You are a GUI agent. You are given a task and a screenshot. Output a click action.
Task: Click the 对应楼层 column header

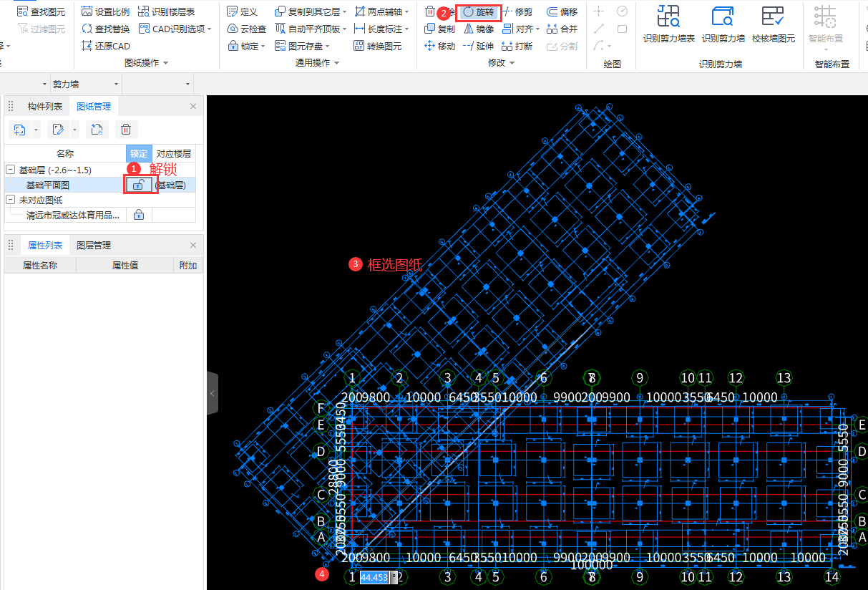tap(174, 153)
